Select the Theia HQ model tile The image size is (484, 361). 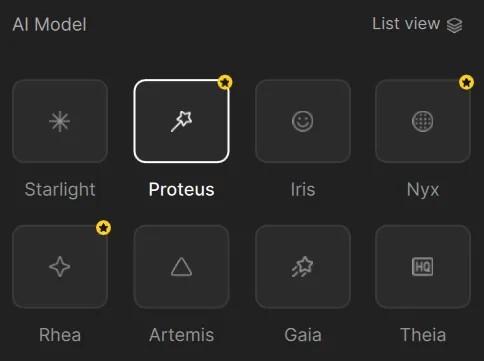click(423, 267)
